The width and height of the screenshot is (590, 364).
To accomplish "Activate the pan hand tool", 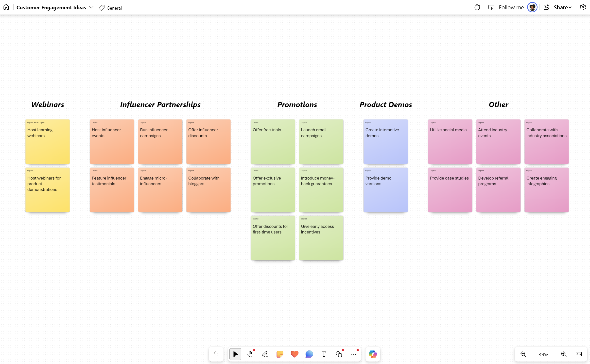I will 250,354.
